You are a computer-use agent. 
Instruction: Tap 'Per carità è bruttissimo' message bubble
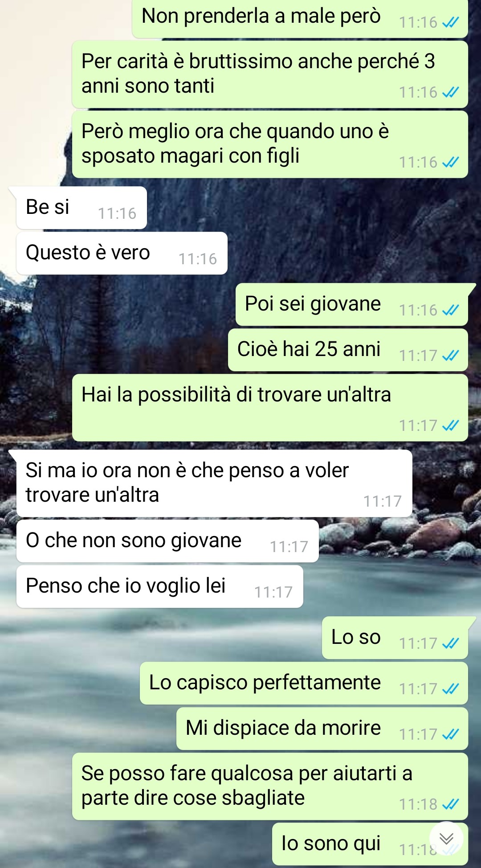(x=270, y=74)
